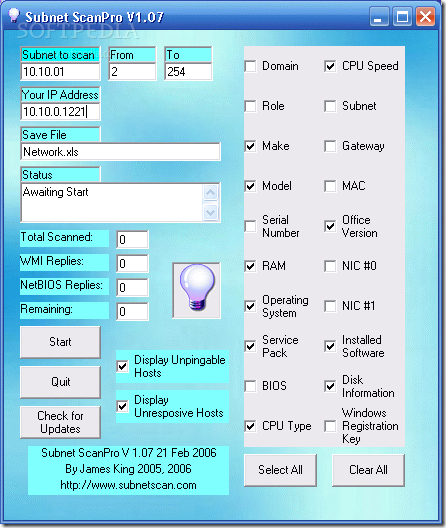Click the NetBIOS Replies value box
This screenshot has height=528, width=446.
132,288
